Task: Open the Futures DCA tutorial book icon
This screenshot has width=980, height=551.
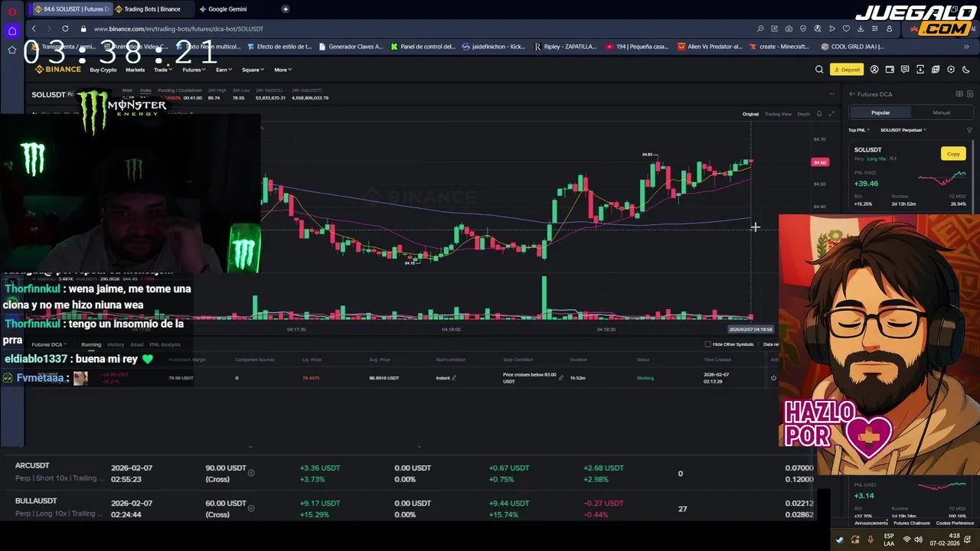Action: coord(959,94)
